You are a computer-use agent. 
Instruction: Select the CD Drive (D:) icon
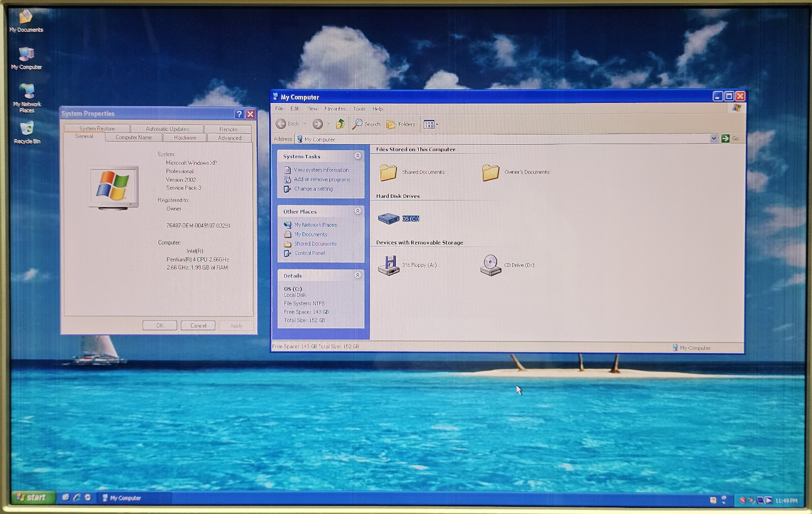(491, 265)
